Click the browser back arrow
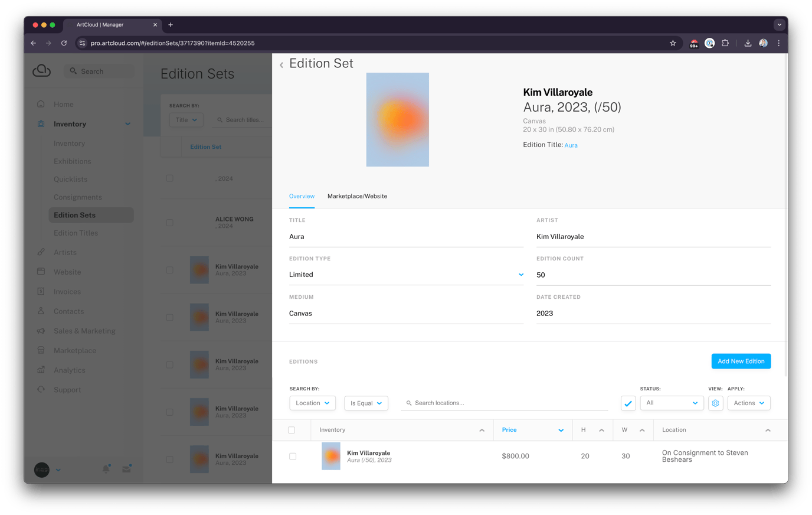 (x=34, y=43)
